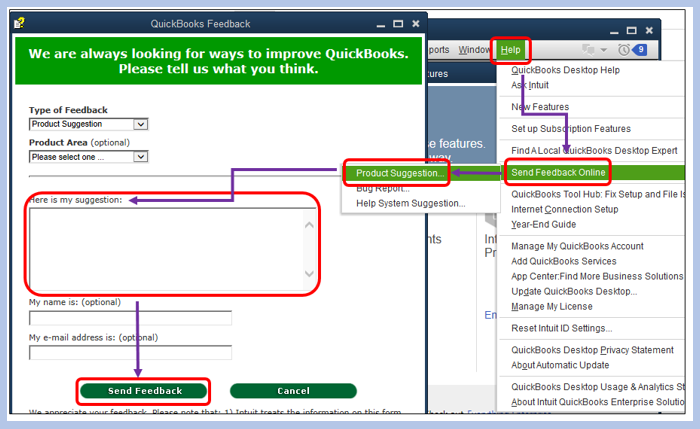Click the Send Feedback button

tap(144, 391)
